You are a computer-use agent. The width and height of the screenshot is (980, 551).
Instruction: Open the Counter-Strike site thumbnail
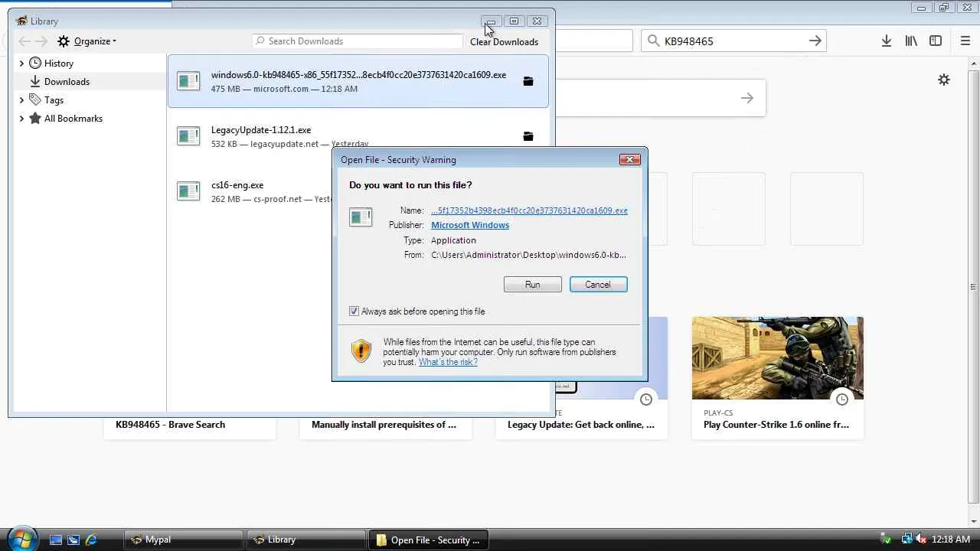(778, 358)
